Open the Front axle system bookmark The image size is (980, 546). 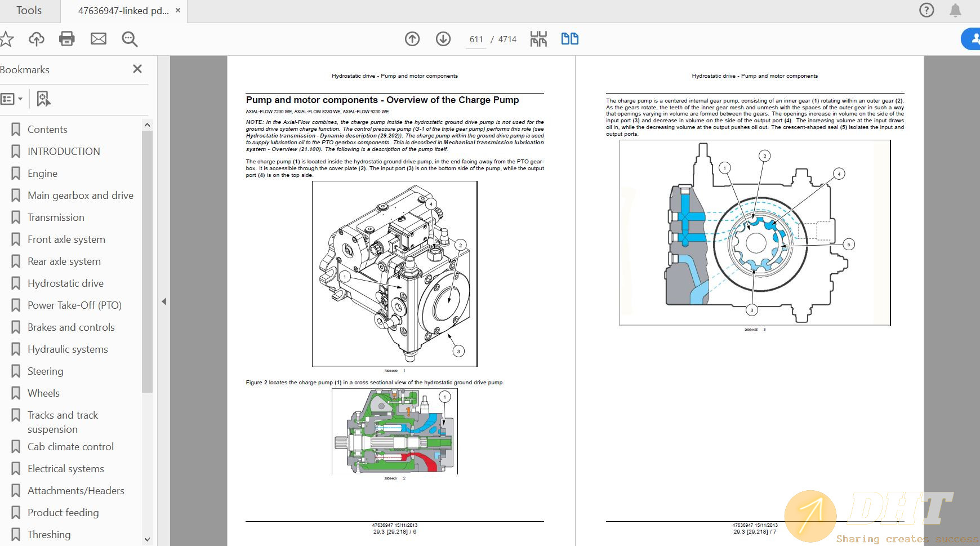pyautogui.click(x=66, y=239)
